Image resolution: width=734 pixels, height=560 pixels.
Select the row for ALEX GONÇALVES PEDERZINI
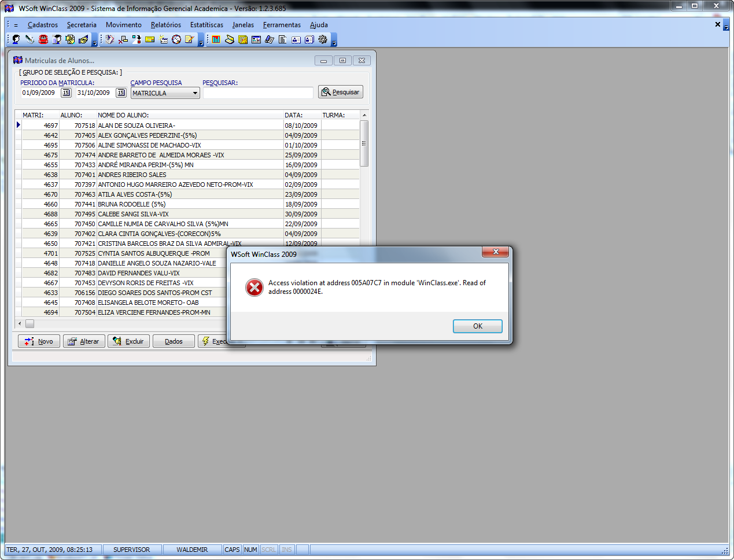147,135
